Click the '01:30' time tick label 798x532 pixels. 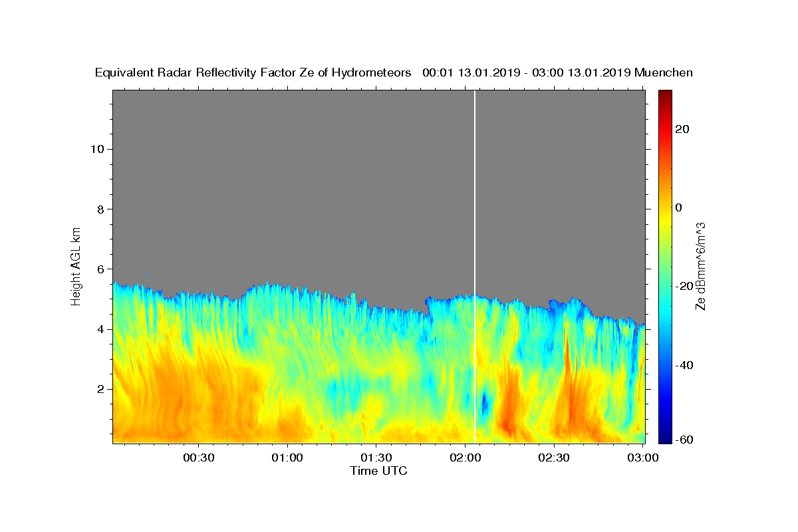[376, 458]
